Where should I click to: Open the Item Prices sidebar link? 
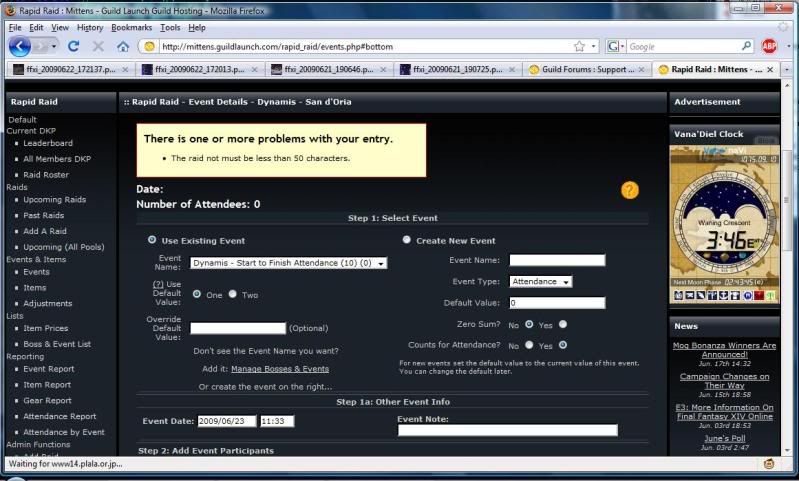point(45,329)
